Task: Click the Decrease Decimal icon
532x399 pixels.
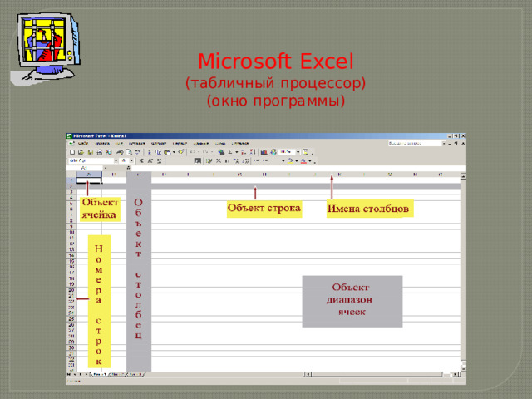Action: pyautogui.click(x=245, y=160)
